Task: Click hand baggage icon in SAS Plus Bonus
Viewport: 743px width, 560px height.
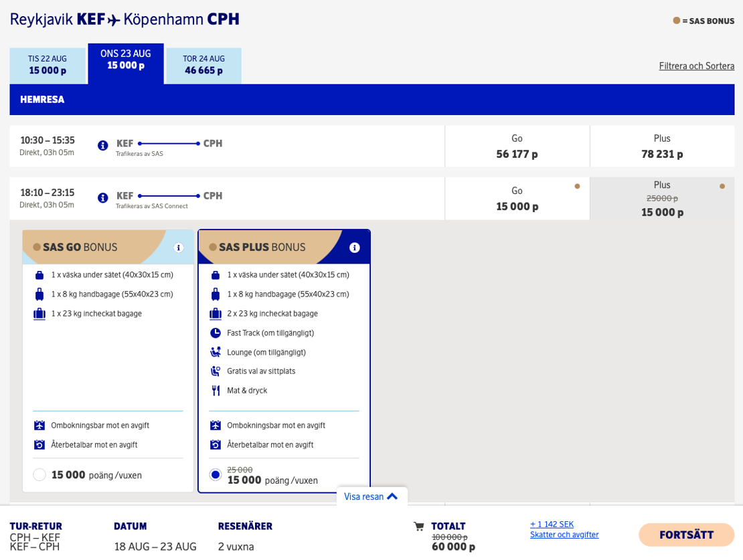Action: click(216, 294)
